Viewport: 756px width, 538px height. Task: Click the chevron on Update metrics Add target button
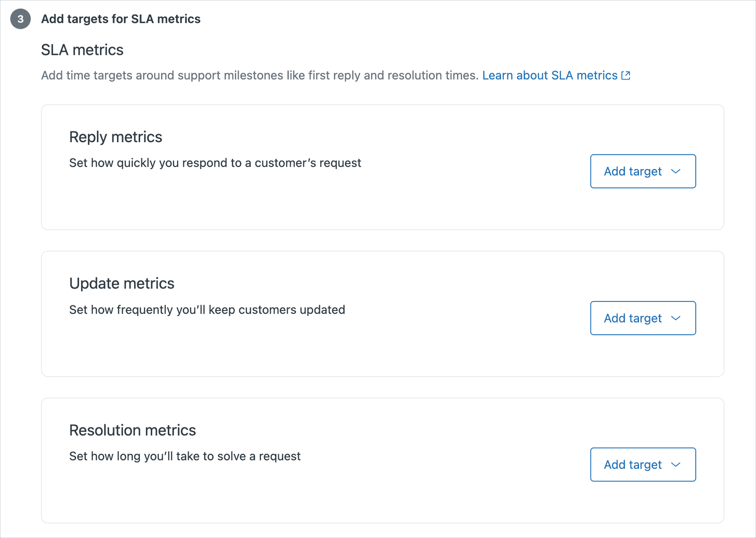click(x=675, y=318)
